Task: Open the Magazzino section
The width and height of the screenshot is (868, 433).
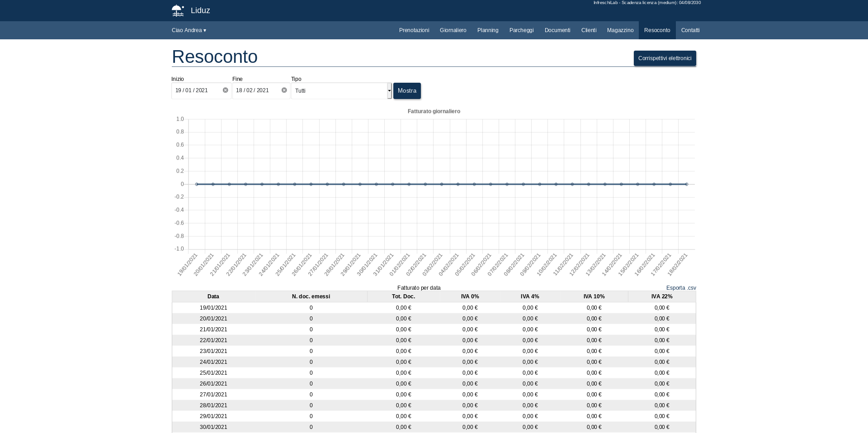Action: pos(620,30)
